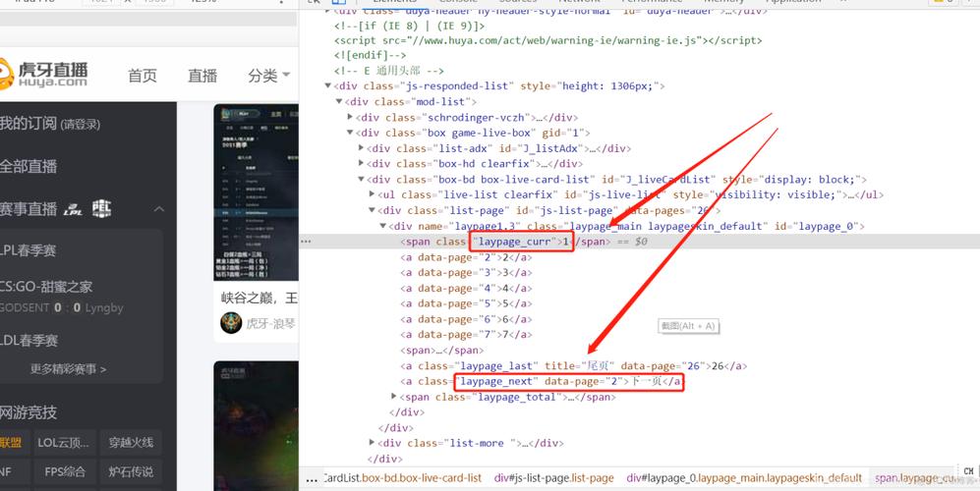980x491 pixels.
Task: Open the LDL春季赛 event entry
Action: [x=29, y=341]
